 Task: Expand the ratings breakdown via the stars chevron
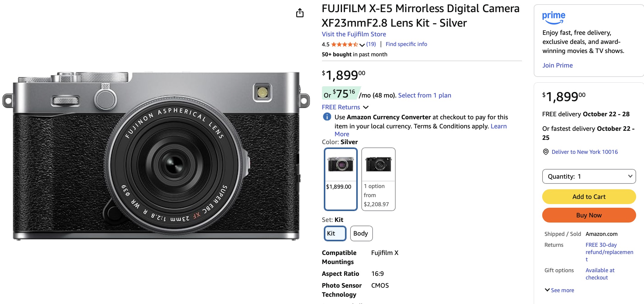(362, 45)
